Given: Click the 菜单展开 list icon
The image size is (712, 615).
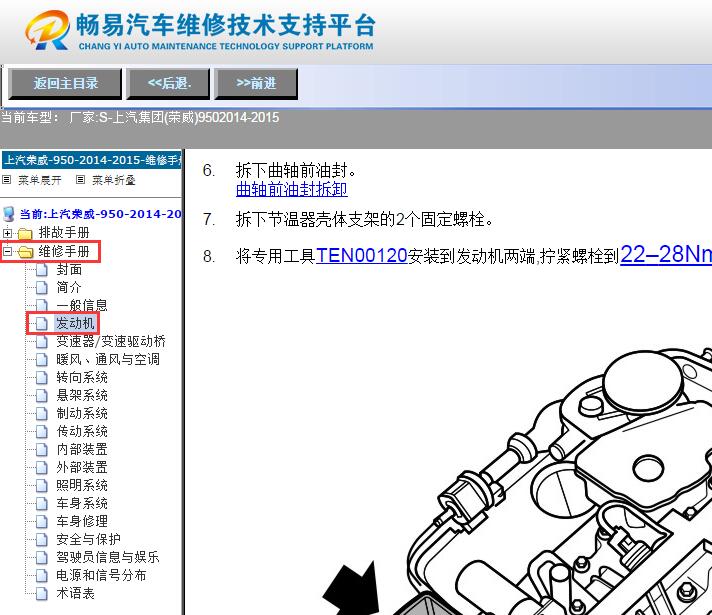Looking at the screenshot, I should point(6,180).
